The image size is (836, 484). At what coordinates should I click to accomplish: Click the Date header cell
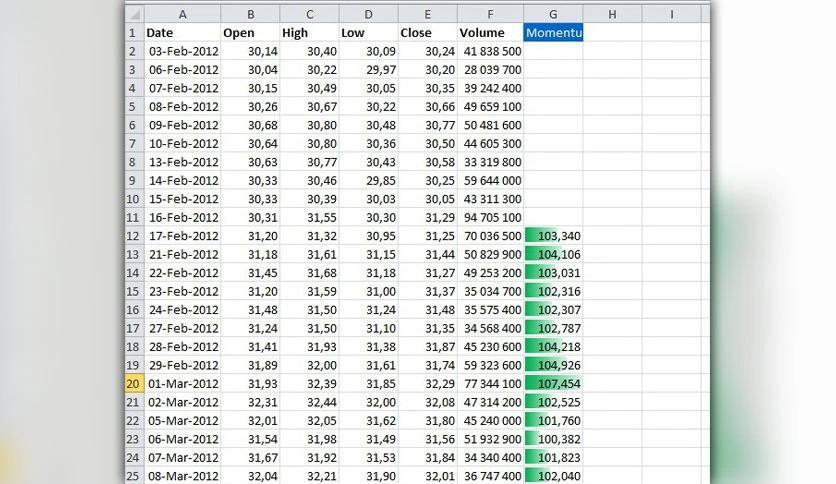182,33
